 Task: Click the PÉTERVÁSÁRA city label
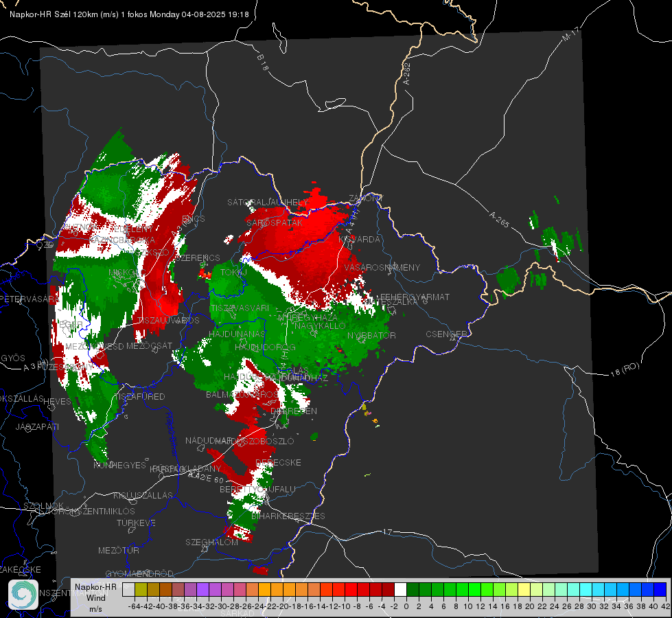click(x=30, y=299)
